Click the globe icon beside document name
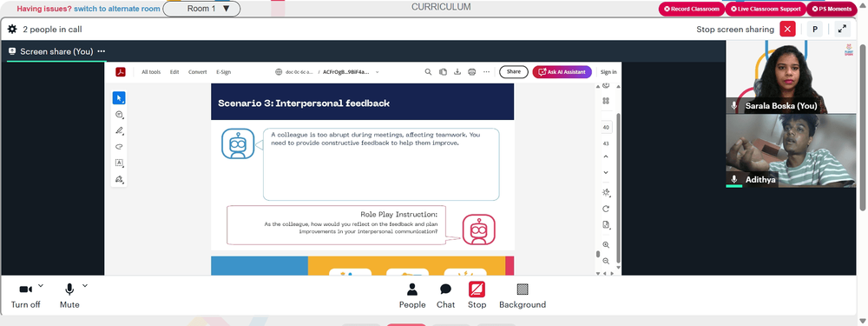The width and height of the screenshot is (868, 326). click(279, 72)
